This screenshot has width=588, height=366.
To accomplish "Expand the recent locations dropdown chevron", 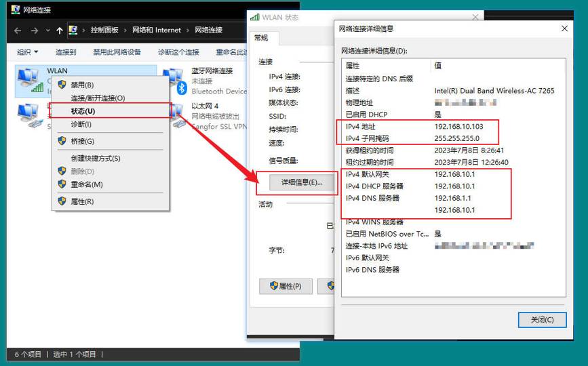I will (47, 30).
